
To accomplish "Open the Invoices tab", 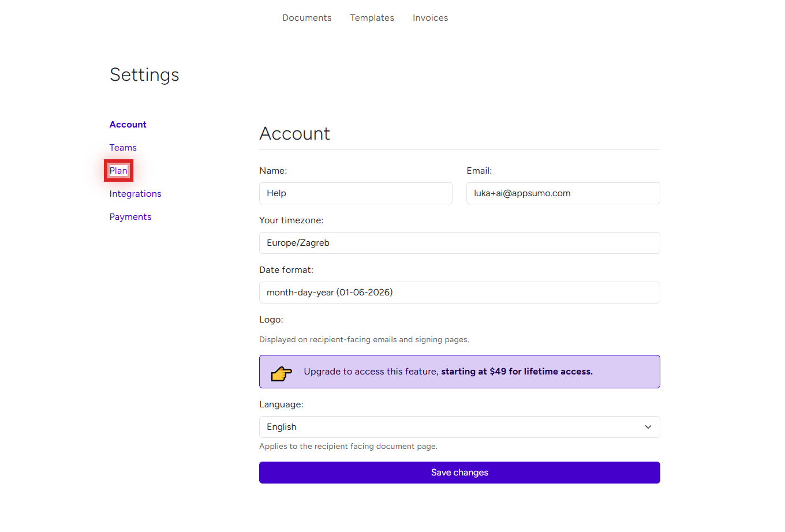I will (430, 18).
